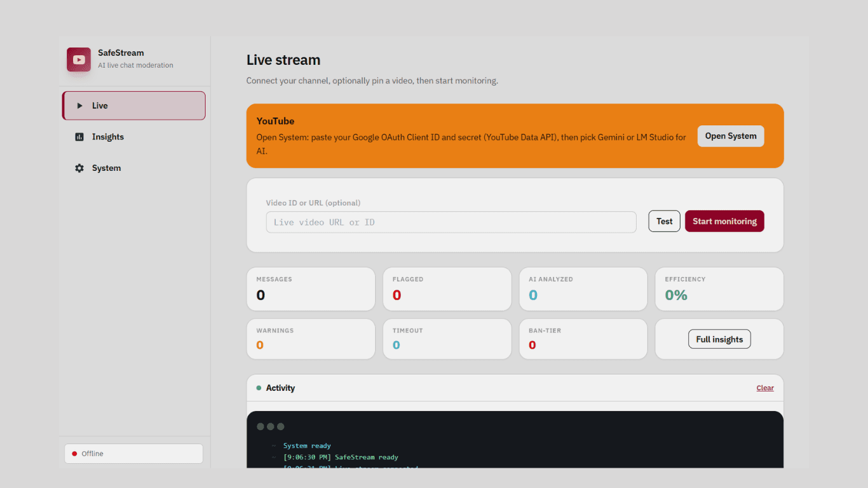Click the Warnings stat card
Image resolution: width=868 pixels, height=488 pixels.
tap(311, 339)
